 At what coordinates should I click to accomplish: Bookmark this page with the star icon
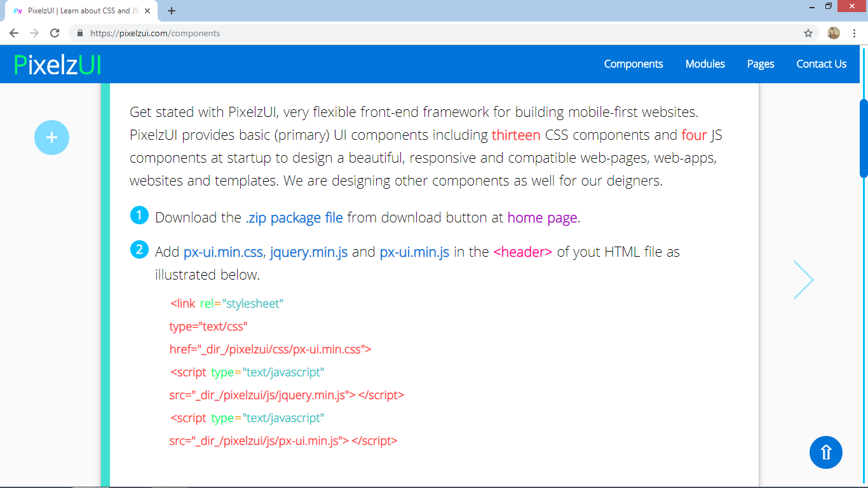pyautogui.click(x=808, y=33)
